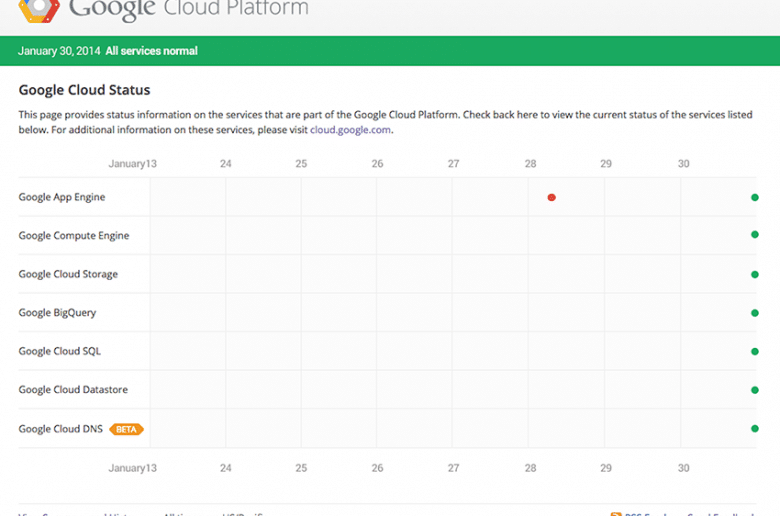Click the green status dot for Google Cloud SQL
The height and width of the screenshot is (516, 780).
755,351
